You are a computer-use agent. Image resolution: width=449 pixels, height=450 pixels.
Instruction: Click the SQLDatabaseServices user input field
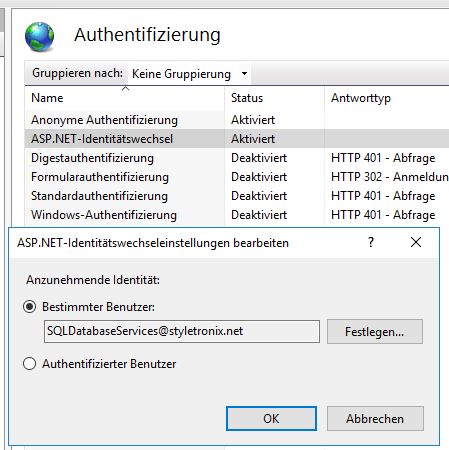[x=182, y=331]
